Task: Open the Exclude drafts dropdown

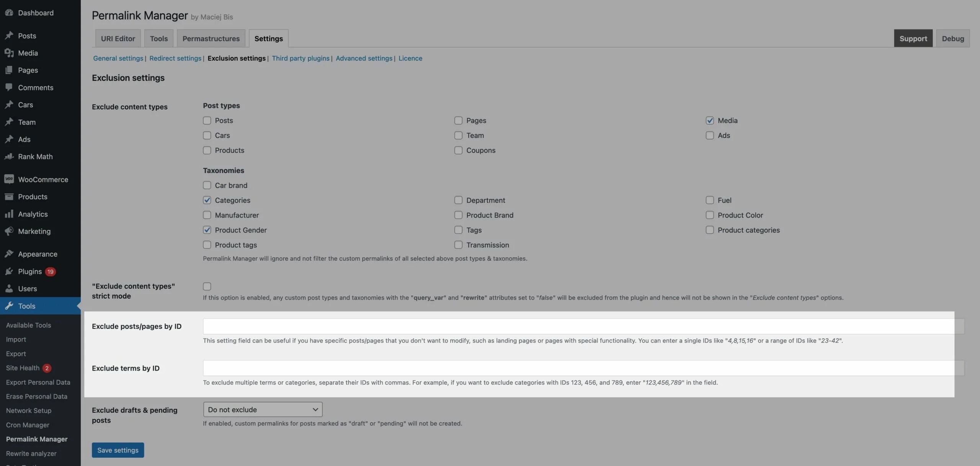Action: [x=263, y=409]
